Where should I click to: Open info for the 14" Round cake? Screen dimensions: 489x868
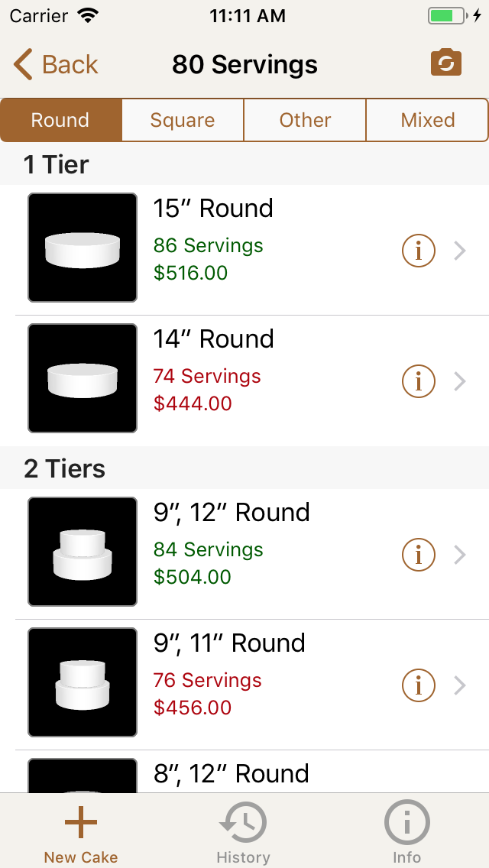[418, 381]
